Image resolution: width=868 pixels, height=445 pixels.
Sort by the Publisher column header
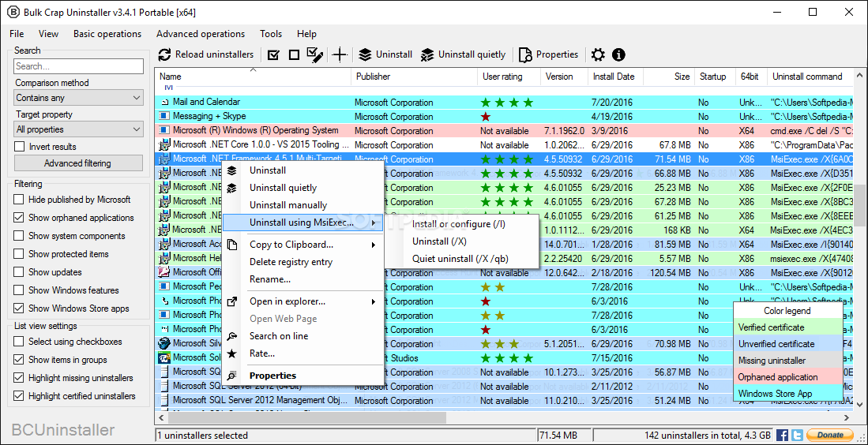click(414, 77)
